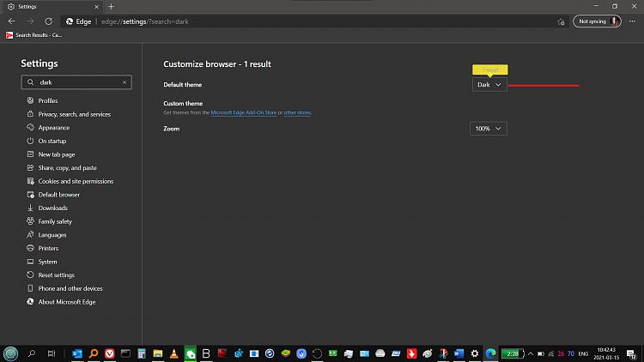This screenshot has height=362, width=644.
Task: Open the Settings and more menu
Action: [x=632, y=21]
